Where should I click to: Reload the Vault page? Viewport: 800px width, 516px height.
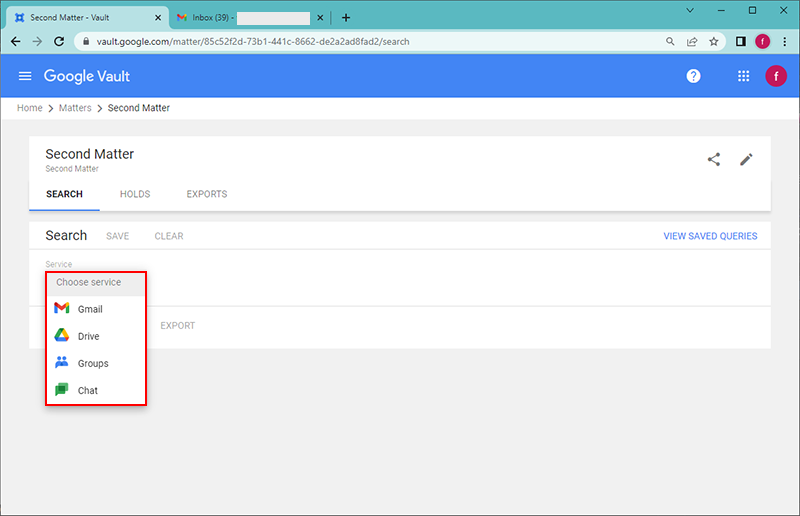59,41
